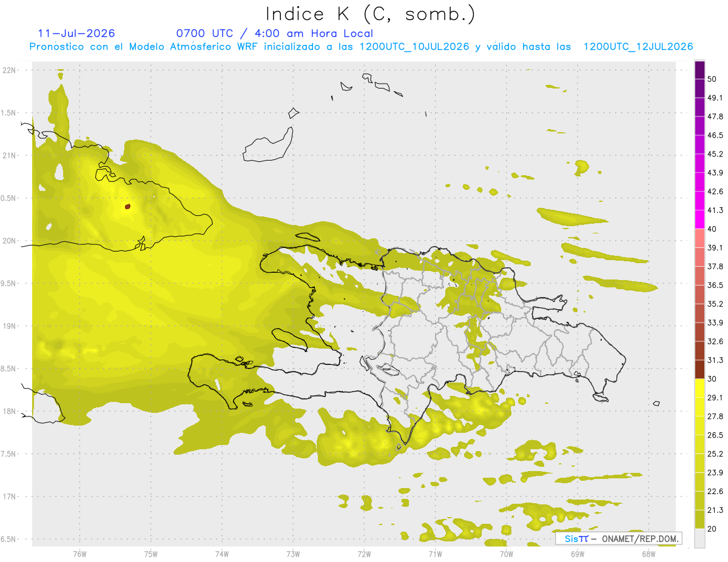Click the colorbar label '43.9'
The height and width of the screenshot is (562, 728).
coord(715,173)
